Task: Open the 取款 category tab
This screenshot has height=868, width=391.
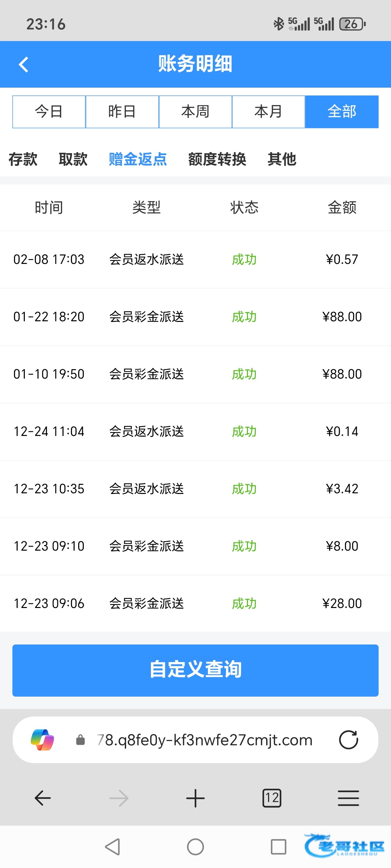Action: [x=73, y=159]
